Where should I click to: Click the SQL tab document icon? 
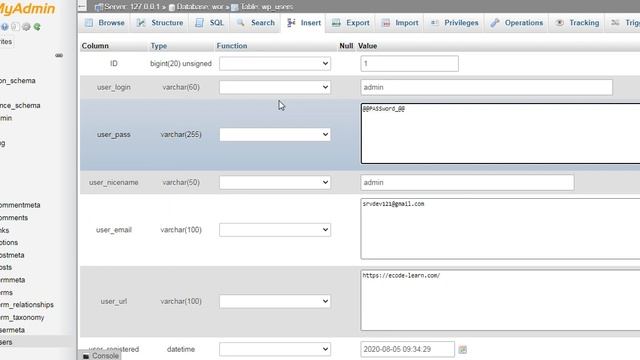tap(199, 23)
